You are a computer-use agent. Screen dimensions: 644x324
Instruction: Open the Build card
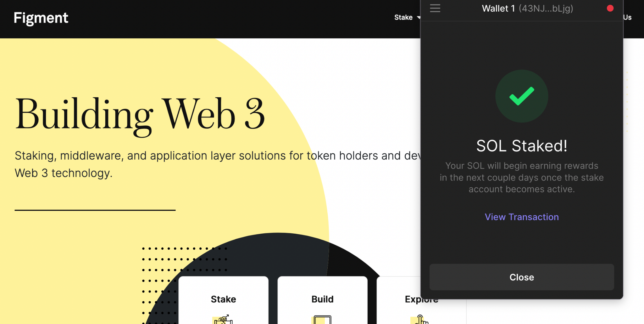coord(322,300)
